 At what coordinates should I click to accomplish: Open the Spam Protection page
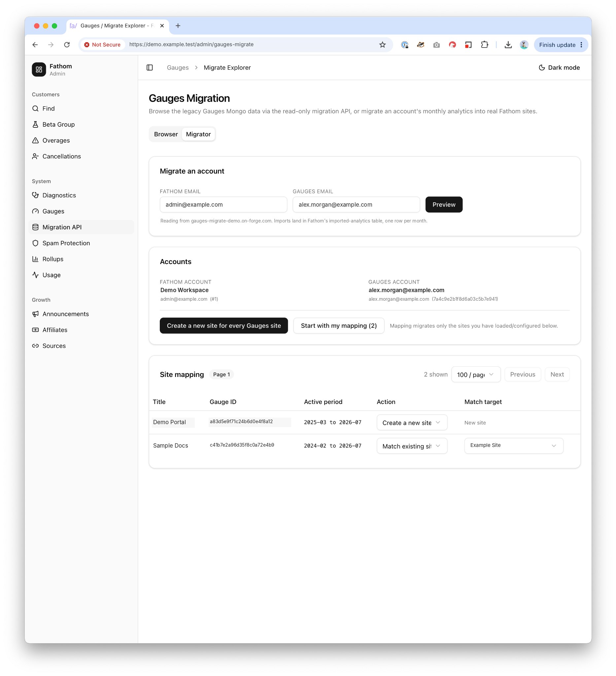82,243
